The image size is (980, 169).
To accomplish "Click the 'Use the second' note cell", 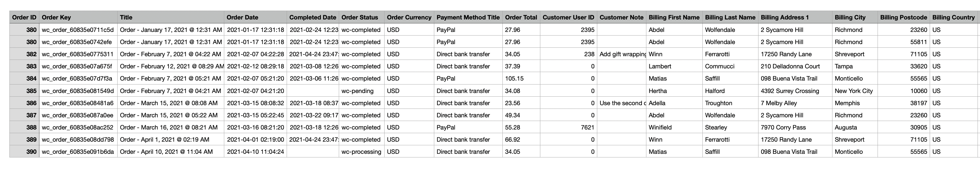I will point(622,103).
